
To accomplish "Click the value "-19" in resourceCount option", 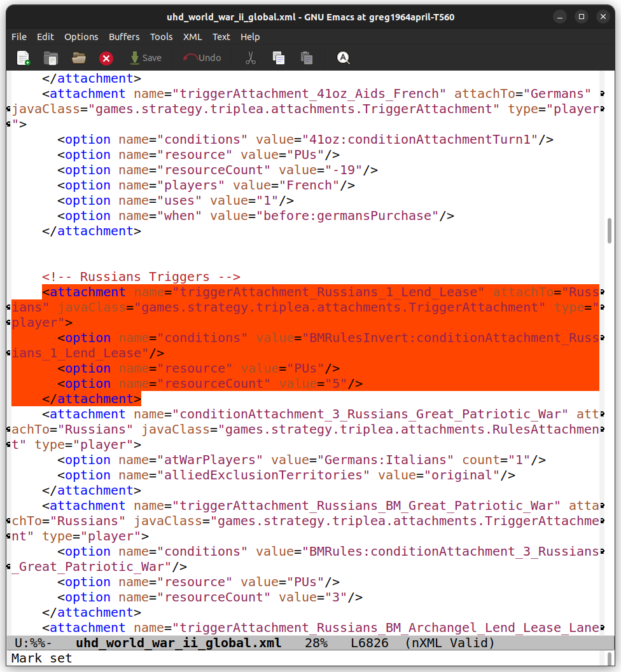I will click(344, 170).
